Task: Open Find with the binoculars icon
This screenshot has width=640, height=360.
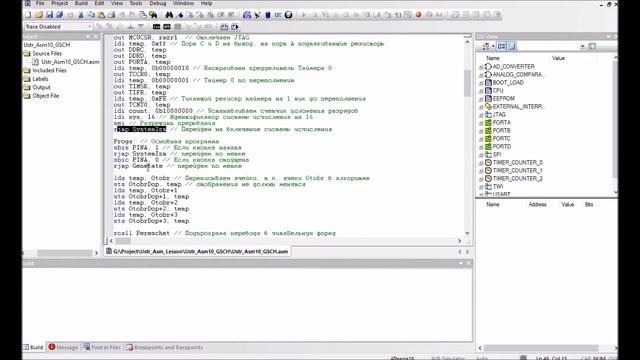Action: pos(169,15)
